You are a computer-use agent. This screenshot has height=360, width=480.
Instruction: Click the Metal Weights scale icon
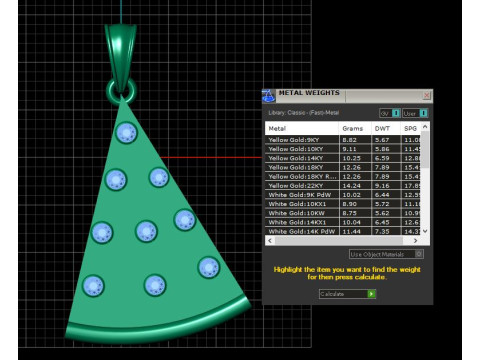269,96
